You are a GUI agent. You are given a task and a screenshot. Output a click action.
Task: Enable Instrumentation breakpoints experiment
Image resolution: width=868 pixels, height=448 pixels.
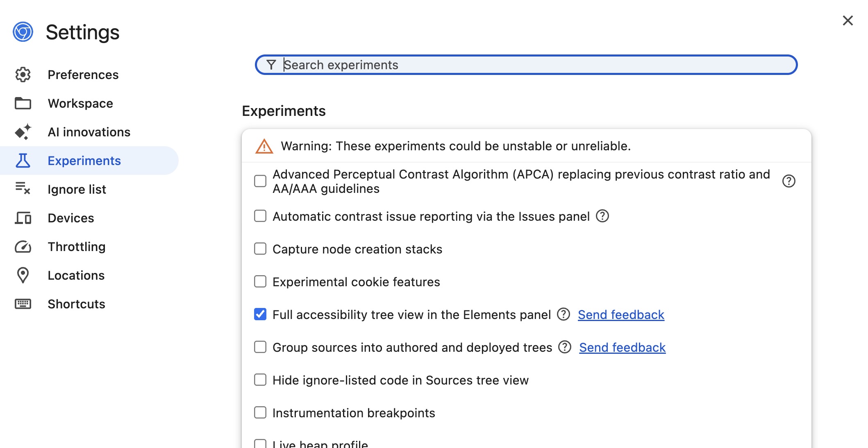tap(260, 413)
